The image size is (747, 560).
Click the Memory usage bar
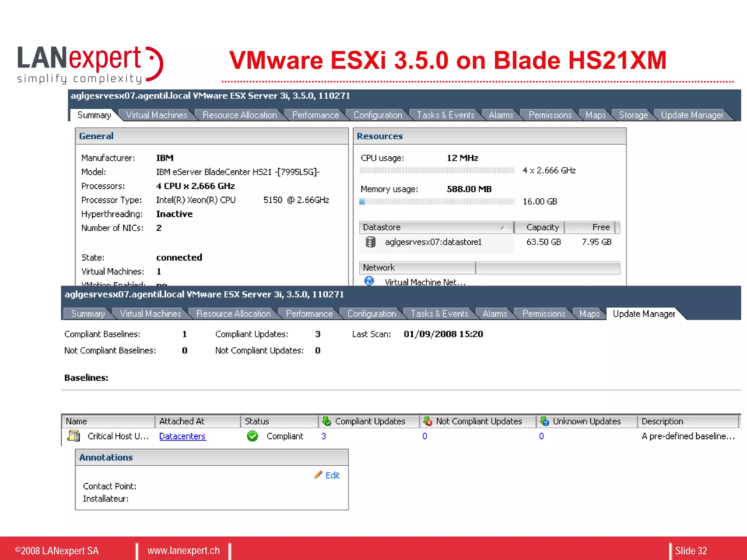pyautogui.click(x=437, y=201)
